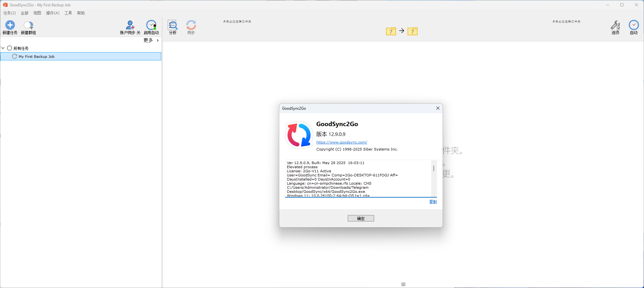The image size is (644, 288).
Task: Run the 分析 (Analyze) tool
Action: [x=173, y=27]
